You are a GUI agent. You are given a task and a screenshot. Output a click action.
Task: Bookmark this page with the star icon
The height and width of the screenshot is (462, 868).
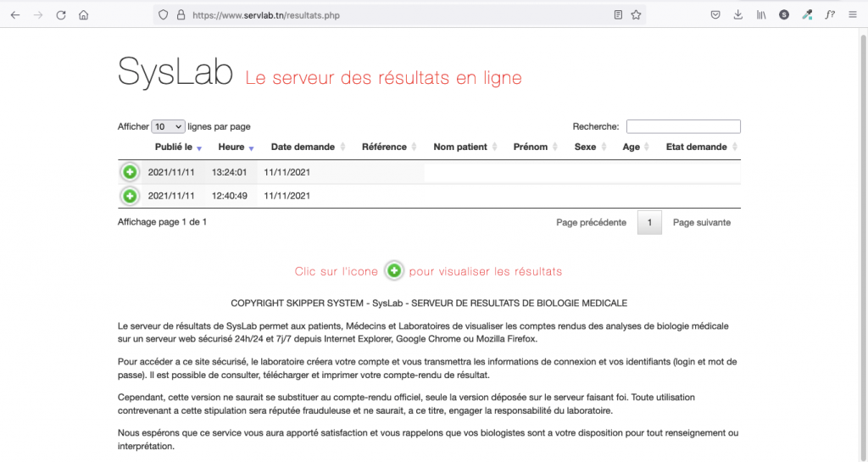click(637, 14)
